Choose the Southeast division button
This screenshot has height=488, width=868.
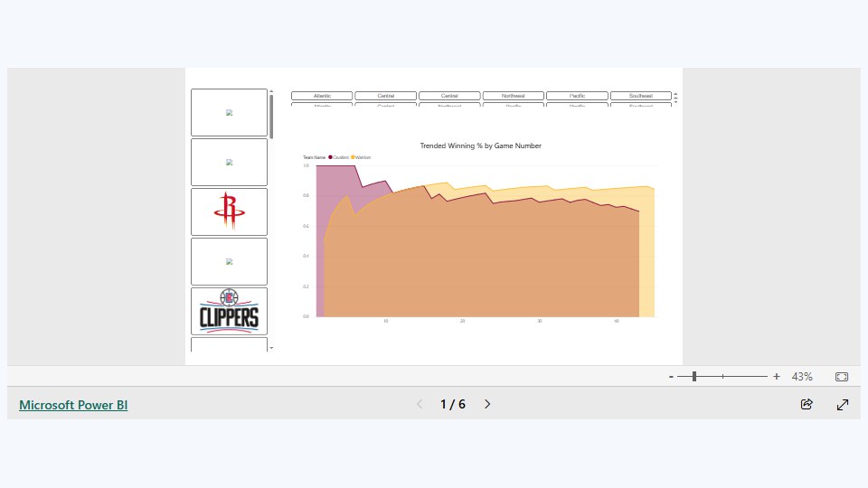click(x=641, y=96)
